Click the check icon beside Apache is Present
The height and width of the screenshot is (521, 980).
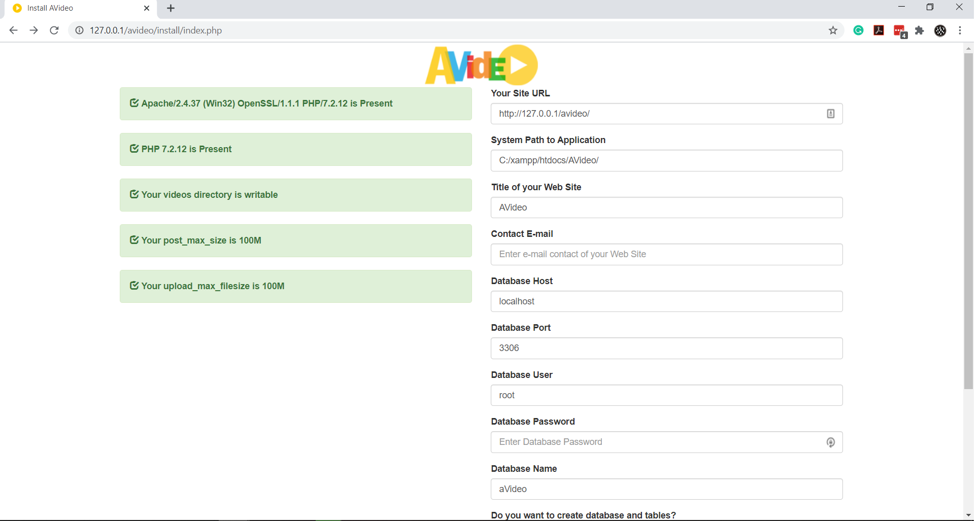pyautogui.click(x=134, y=103)
